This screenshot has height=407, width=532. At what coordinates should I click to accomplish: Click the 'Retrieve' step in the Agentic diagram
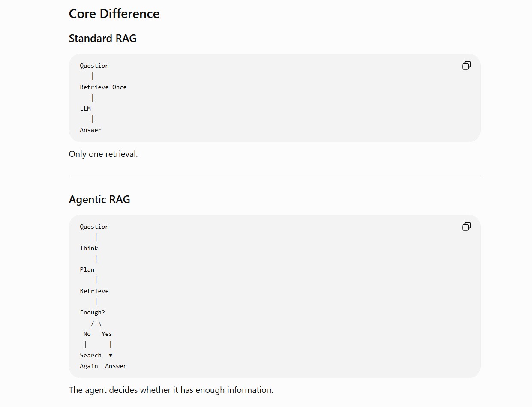point(94,291)
